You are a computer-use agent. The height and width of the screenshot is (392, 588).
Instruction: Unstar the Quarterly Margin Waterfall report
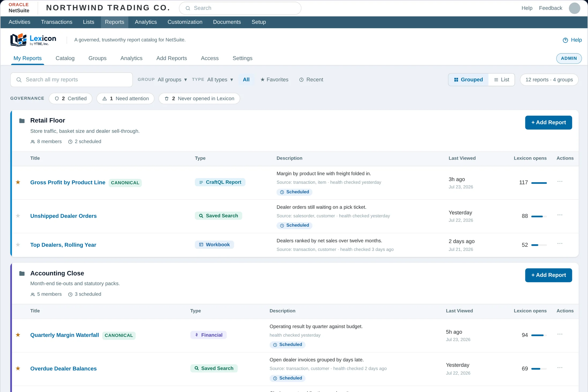pyautogui.click(x=18, y=335)
